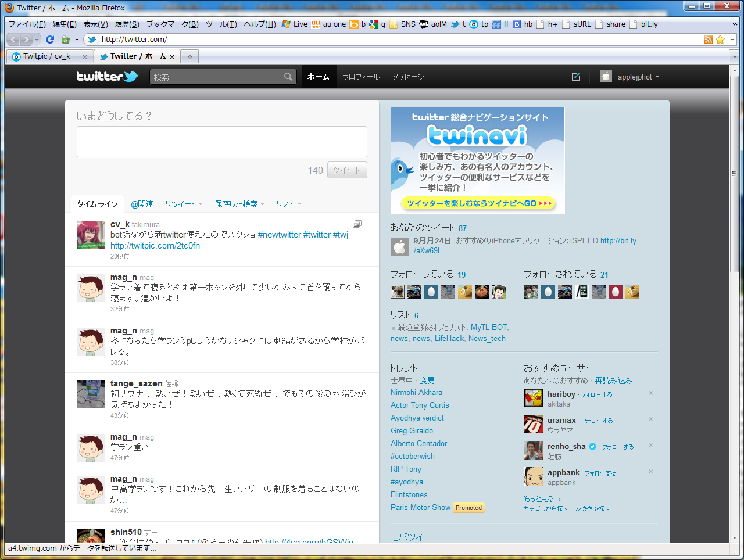Close the Twitpic / cv_k tab
Image resolution: width=744 pixels, height=560 pixels.
point(85,57)
